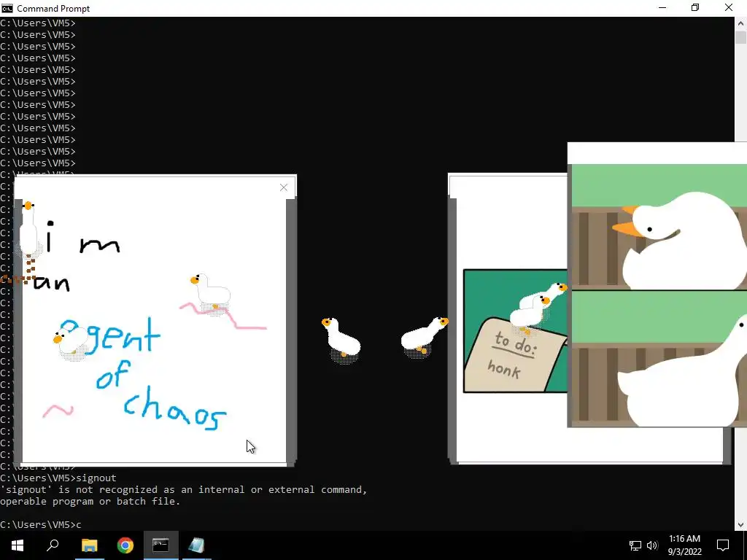Open the notification action center
This screenshot has height=560, width=747.
click(x=723, y=545)
